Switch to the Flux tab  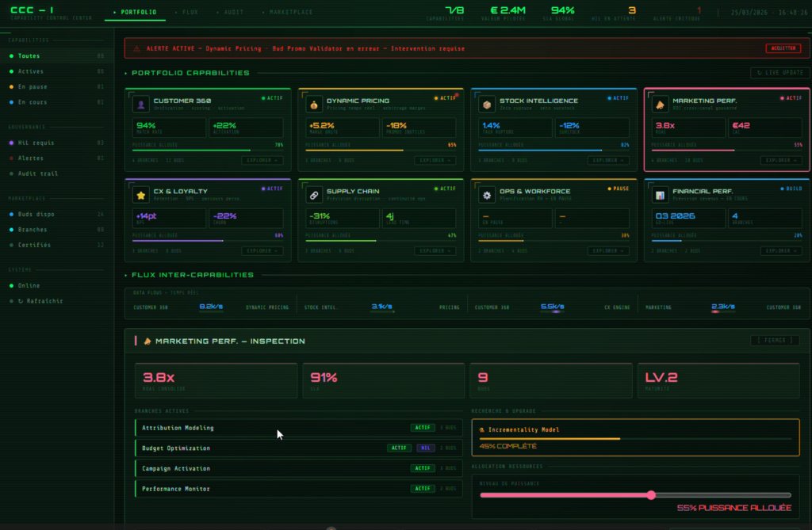coord(190,12)
